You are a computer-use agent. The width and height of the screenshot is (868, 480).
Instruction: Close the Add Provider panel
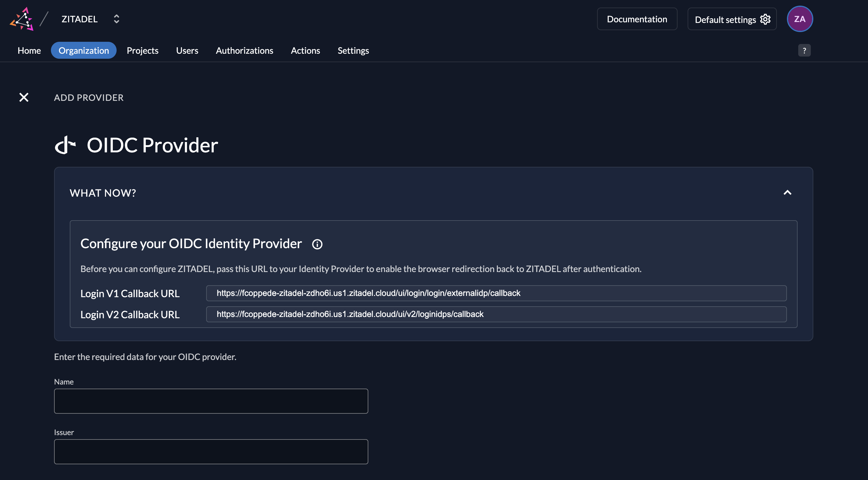click(24, 97)
